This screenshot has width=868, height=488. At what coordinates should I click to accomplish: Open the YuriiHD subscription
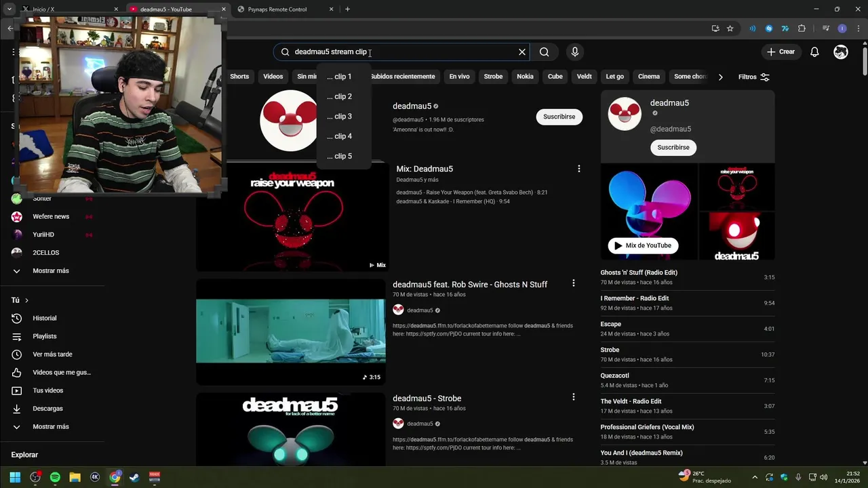[43, 235]
